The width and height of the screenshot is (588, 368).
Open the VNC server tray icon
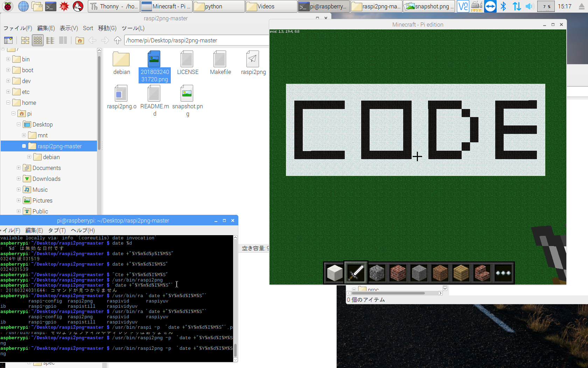click(x=463, y=6)
